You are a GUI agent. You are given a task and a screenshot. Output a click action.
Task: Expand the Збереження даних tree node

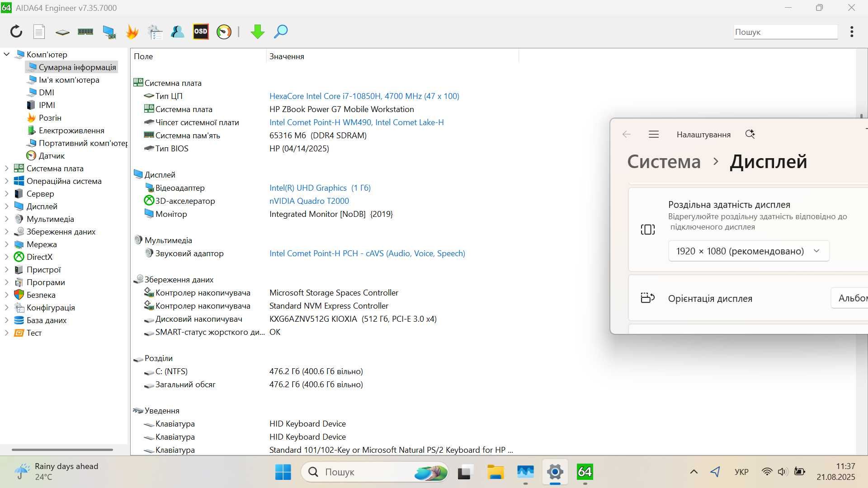point(7,231)
